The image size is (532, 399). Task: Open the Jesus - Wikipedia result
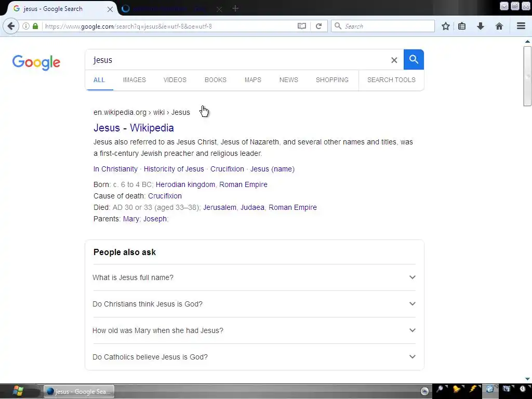134,128
